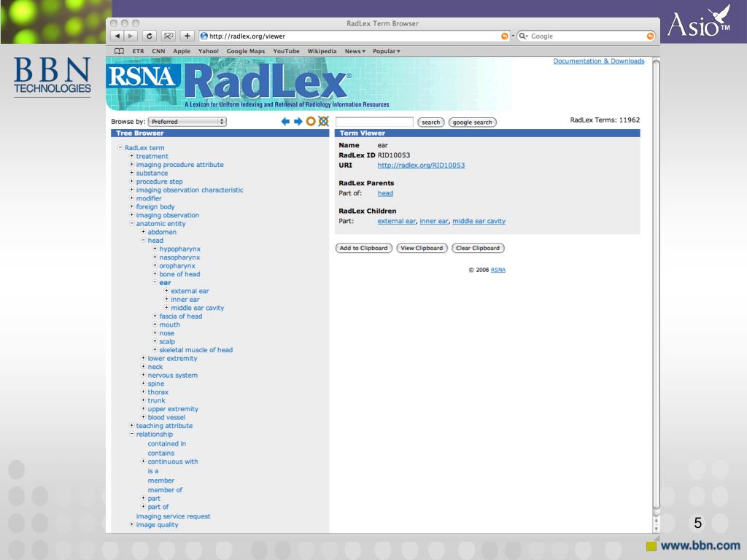
Task: Click the Google search field in the toolbar
Action: point(586,36)
